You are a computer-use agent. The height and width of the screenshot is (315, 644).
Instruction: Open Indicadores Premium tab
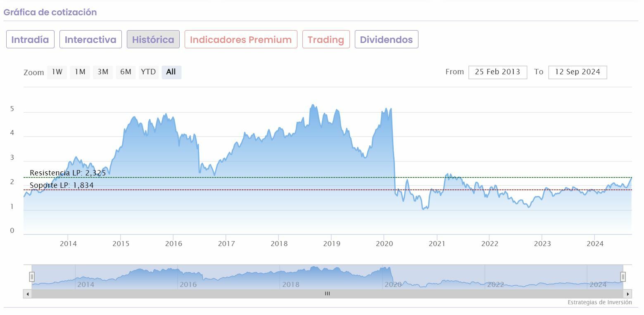241,40
